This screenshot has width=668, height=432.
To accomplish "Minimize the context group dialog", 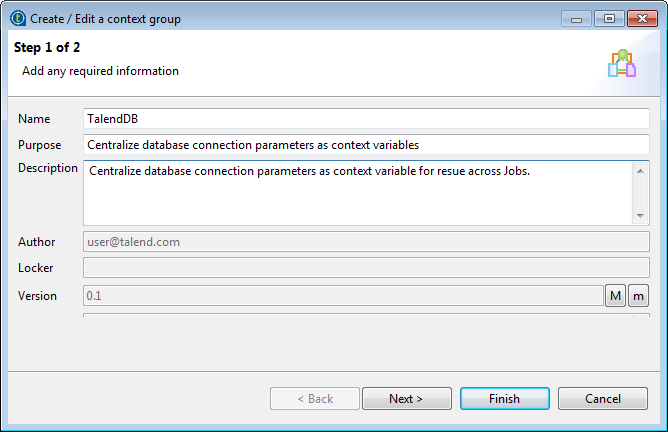I will tap(575, 18).
